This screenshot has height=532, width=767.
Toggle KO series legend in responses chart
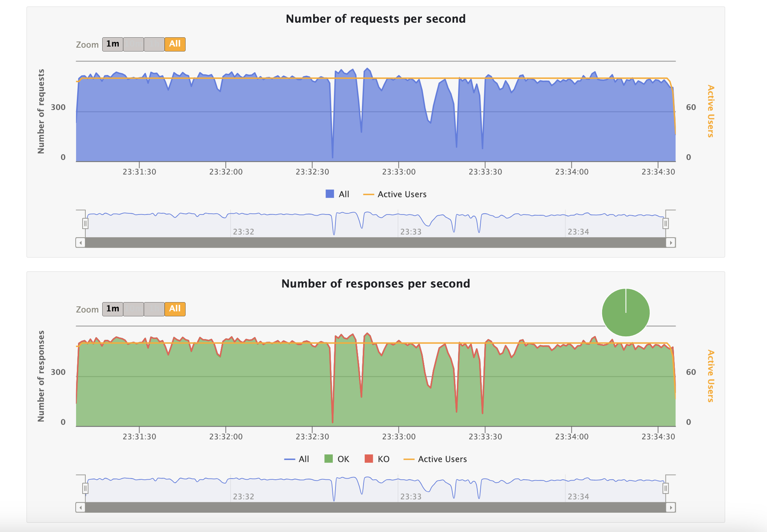point(377,459)
